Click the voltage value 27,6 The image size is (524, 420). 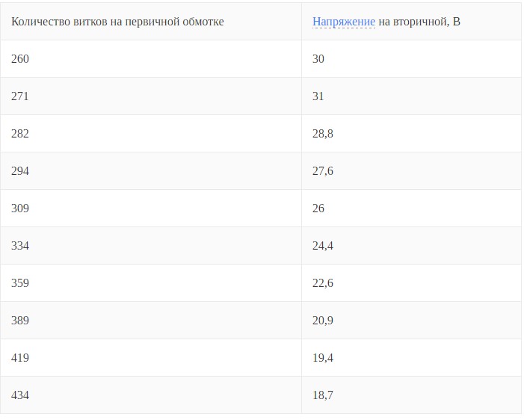323,171
